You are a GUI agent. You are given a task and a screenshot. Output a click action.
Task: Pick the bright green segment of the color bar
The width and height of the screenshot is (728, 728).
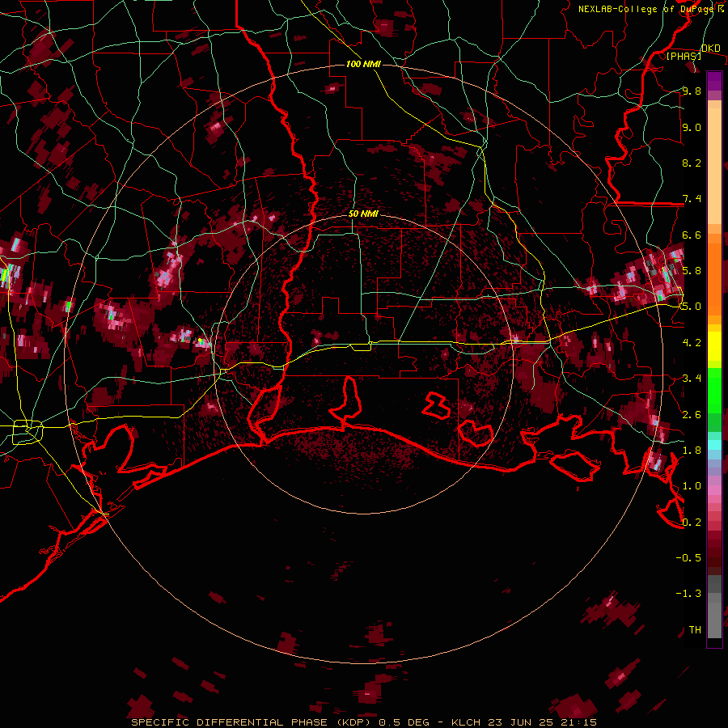click(714, 391)
